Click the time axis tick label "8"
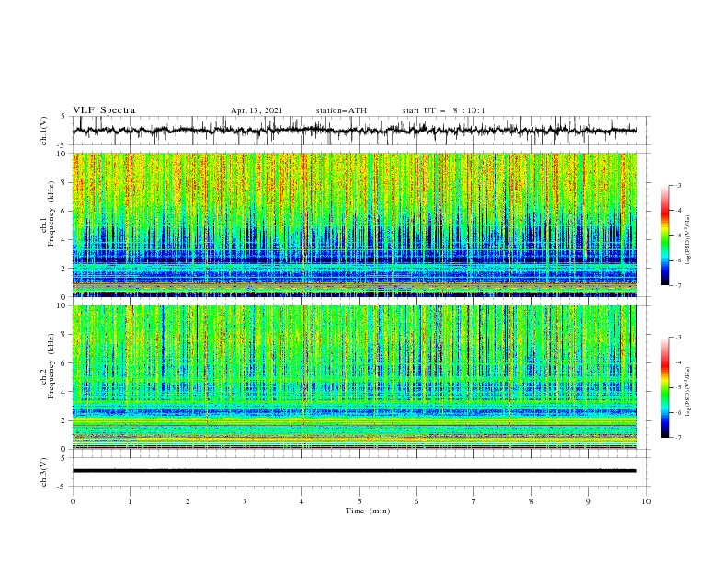The width and height of the screenshot is (728, 563). [x=531, y=501]
